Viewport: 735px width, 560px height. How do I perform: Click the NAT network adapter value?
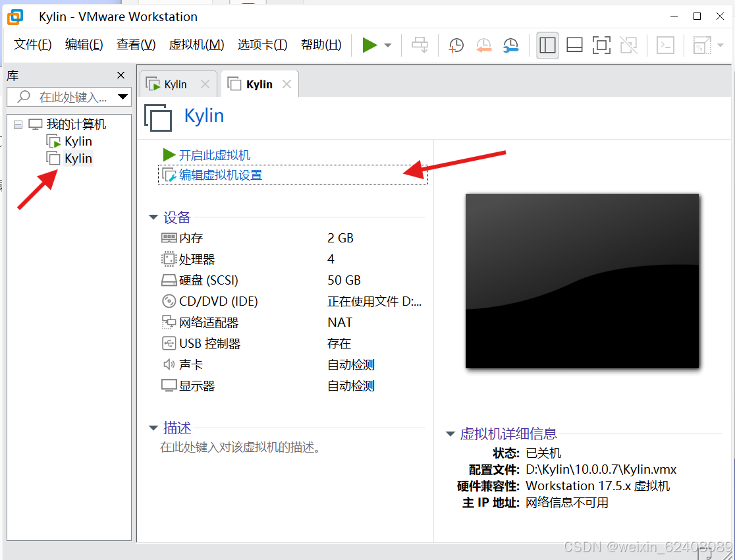340,322
